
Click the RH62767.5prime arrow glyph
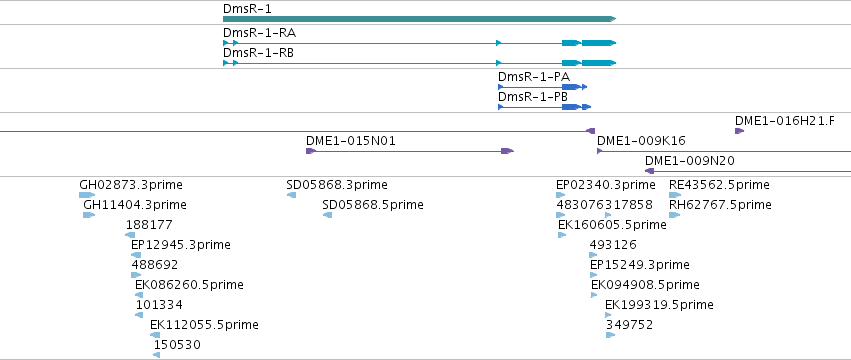coord(674,215)
